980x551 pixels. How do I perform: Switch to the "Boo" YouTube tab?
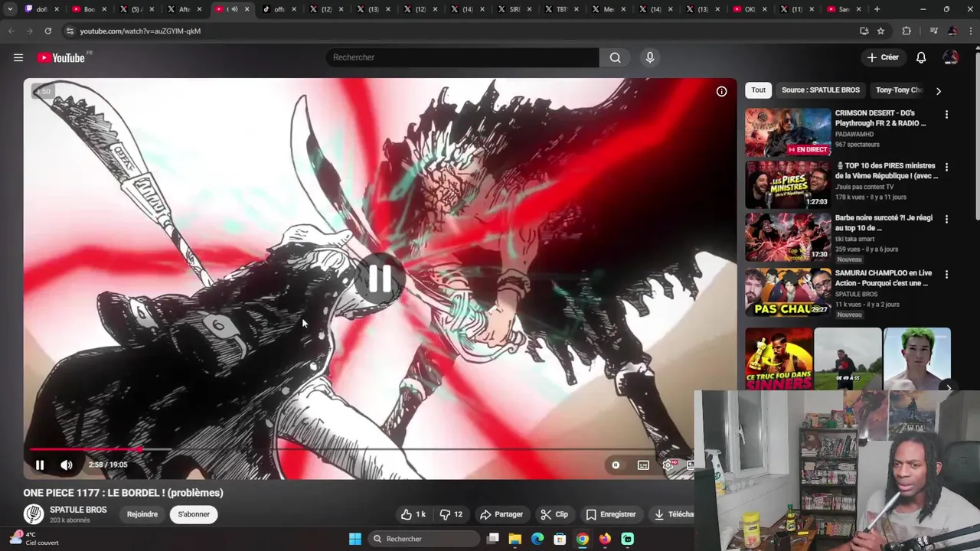pyautogui.click(x=89, y=9)
